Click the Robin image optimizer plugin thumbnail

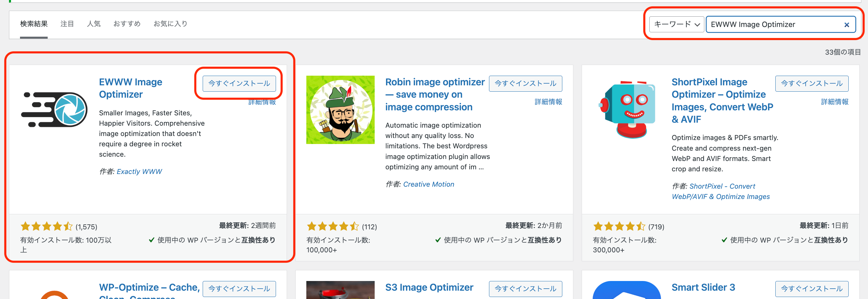point(340,110)
